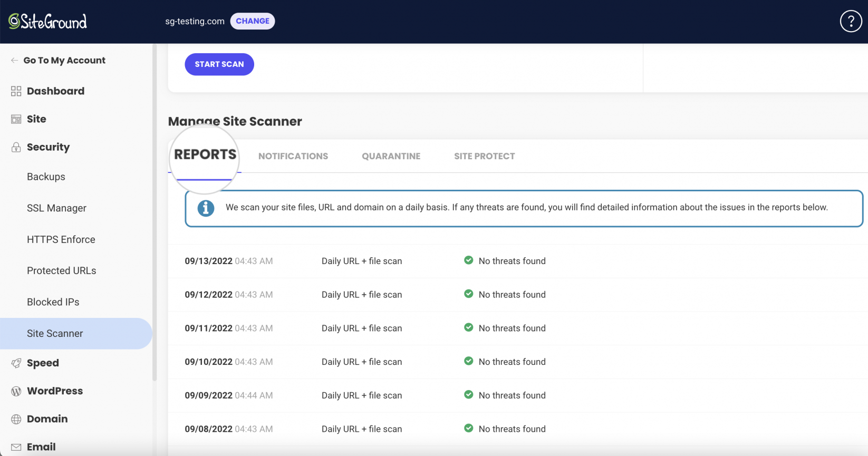Click green checkmark for 09/08/2022 scan

(x=468, y=428)
